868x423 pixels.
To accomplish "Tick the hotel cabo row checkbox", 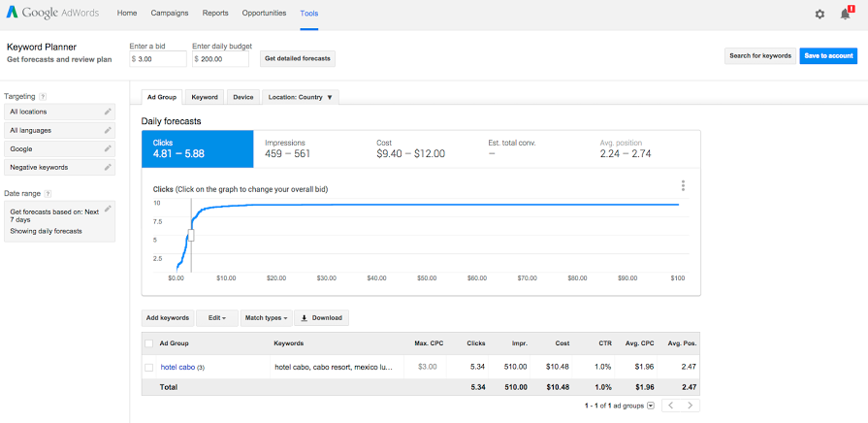I will [148, 367].
